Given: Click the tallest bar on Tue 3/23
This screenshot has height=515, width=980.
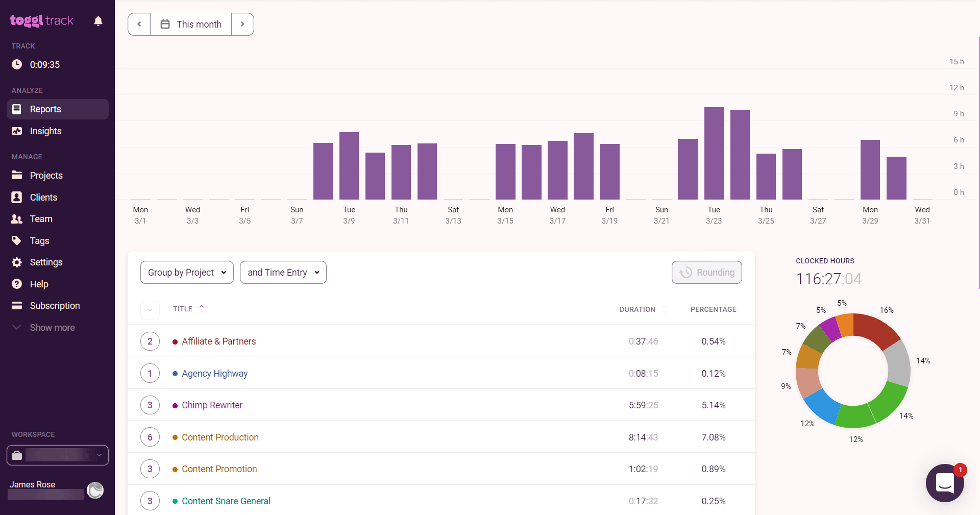Looking at the screenshot, I should coord(714,153).
